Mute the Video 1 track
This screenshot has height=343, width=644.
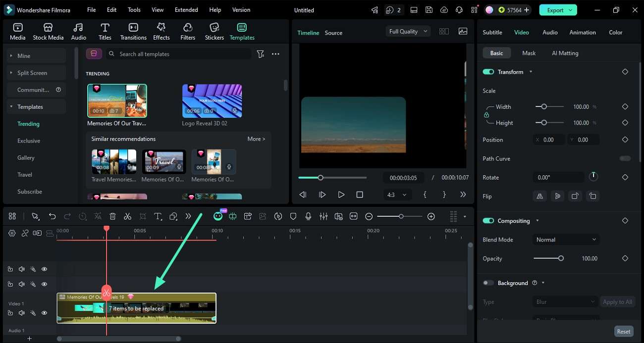pos(22,313)
